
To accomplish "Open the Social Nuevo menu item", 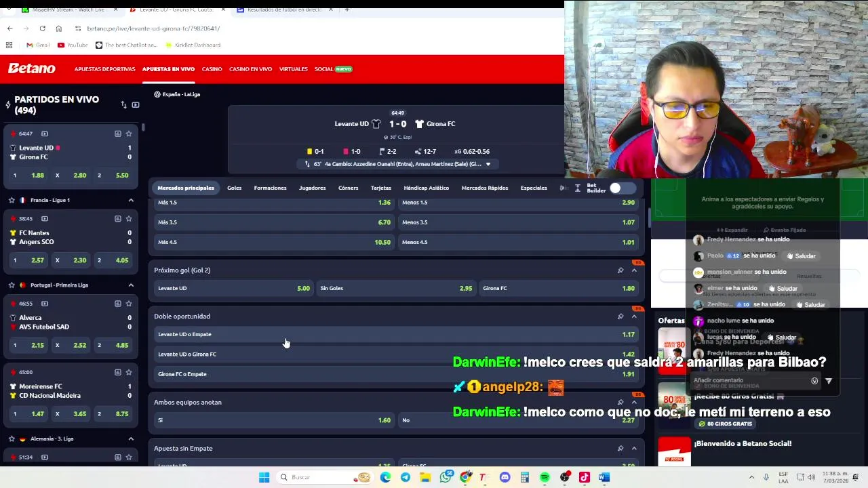I will 333,69.
